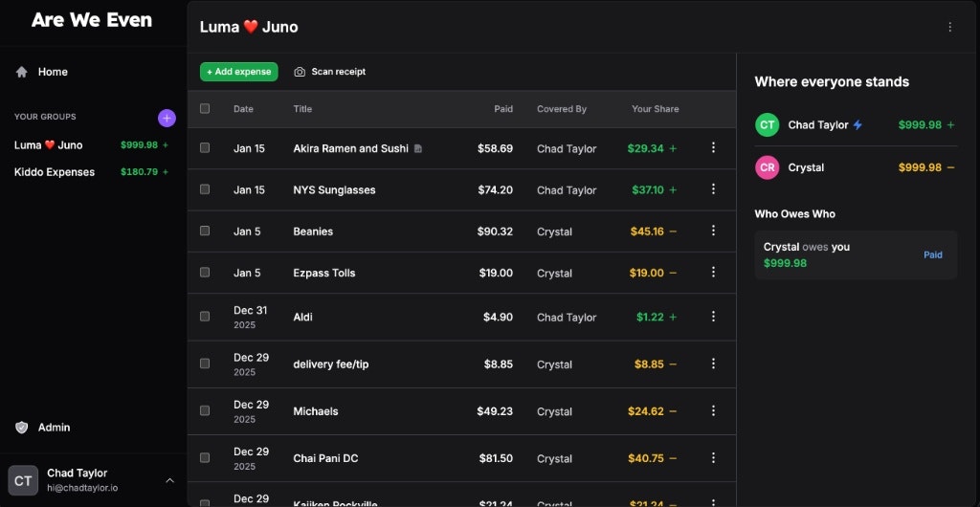Open row menu for Ezpass Tolls

[713, 272]
